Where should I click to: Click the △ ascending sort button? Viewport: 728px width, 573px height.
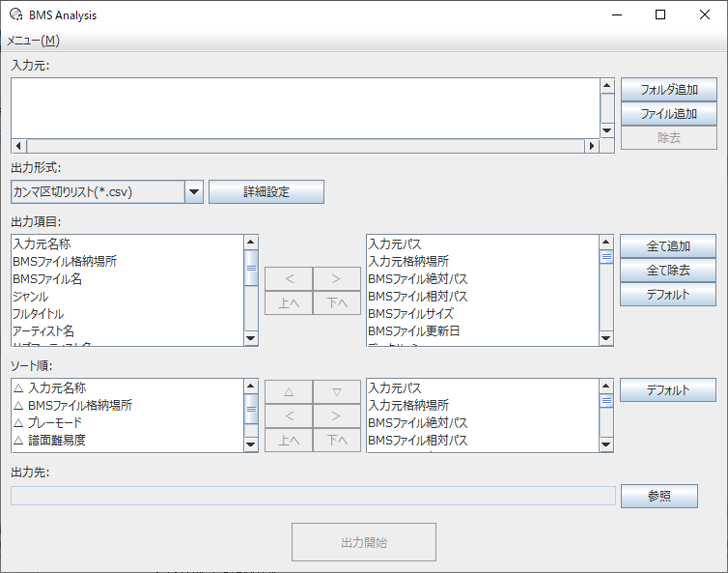[289, 391]
